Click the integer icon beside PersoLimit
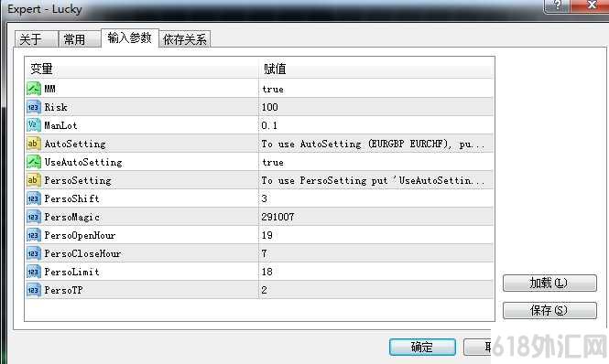This screenshot has height=364, width=609. pos(33,272)
